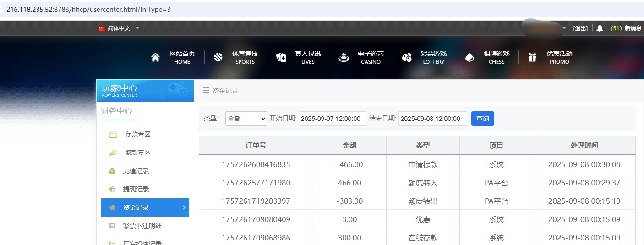Viewport: 644px width, 245px height.
Task: Click the spade icon beside 棋牌游戏
Action: click(469, 58)
